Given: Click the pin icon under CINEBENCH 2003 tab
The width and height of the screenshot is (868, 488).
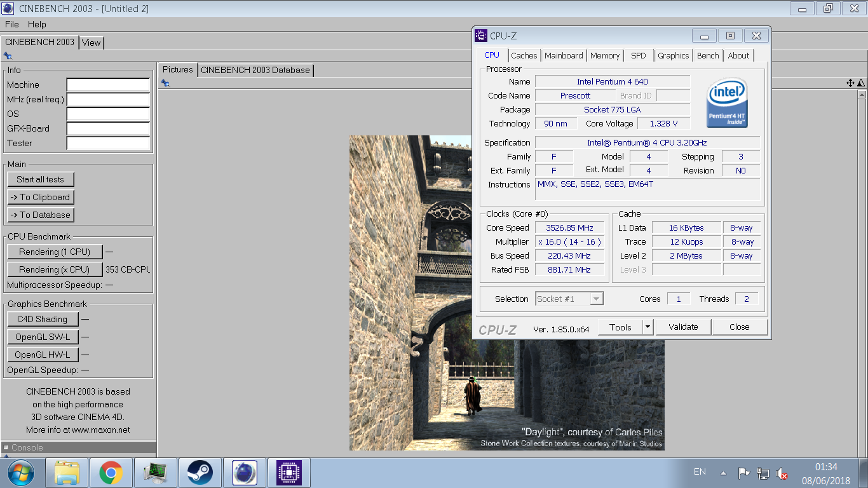Looking at the screenshot, I should point(8,56).
